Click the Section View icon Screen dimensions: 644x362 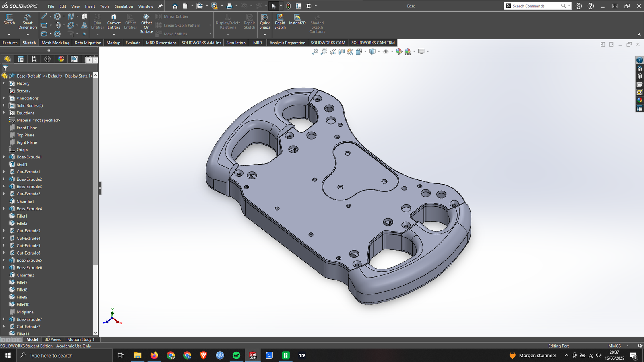(341, 51)
